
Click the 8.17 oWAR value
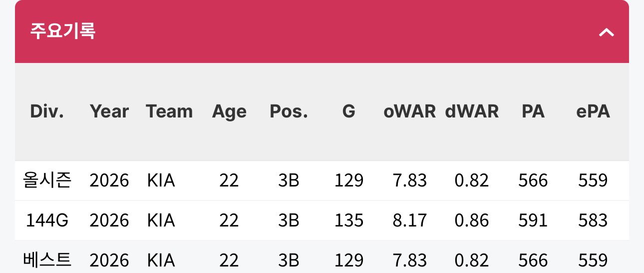(x=410, y=220)
